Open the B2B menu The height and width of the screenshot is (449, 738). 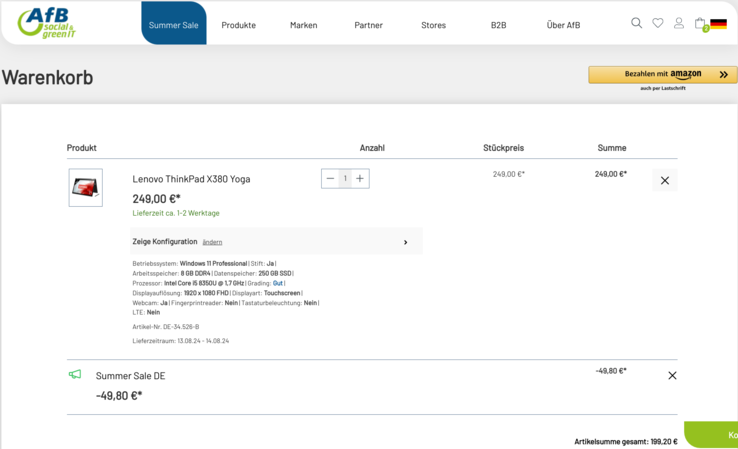pos(498,25)
